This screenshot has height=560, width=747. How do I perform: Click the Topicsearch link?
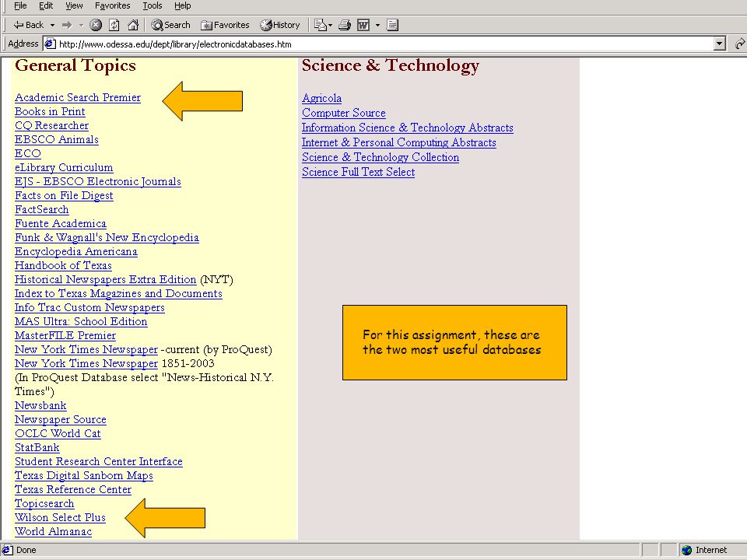(x=44, y=503)
